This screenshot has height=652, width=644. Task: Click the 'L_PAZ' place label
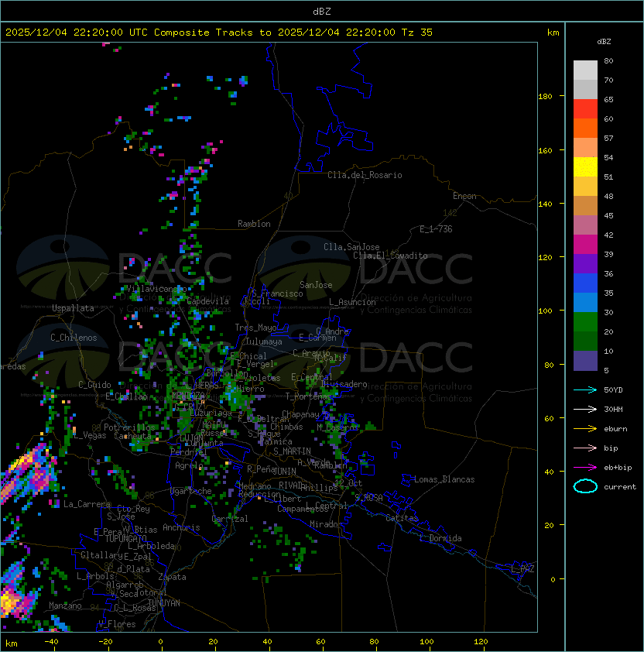click(x=522, y=569)
